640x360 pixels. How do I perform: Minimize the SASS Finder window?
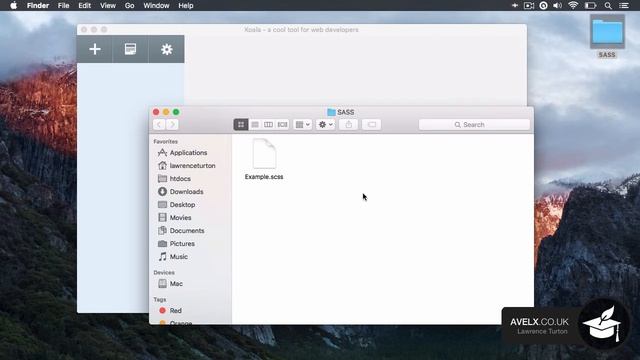click(166, 112)
